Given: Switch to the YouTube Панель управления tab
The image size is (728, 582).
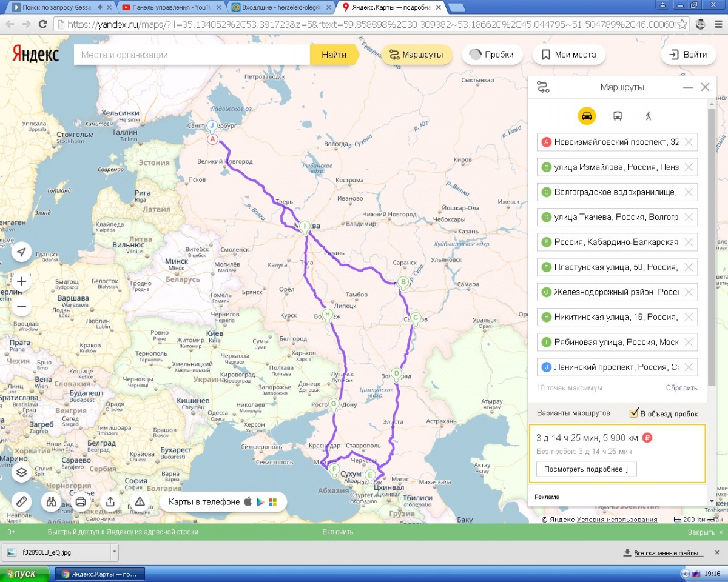Looking at the screenshot, I should point(171,7).
